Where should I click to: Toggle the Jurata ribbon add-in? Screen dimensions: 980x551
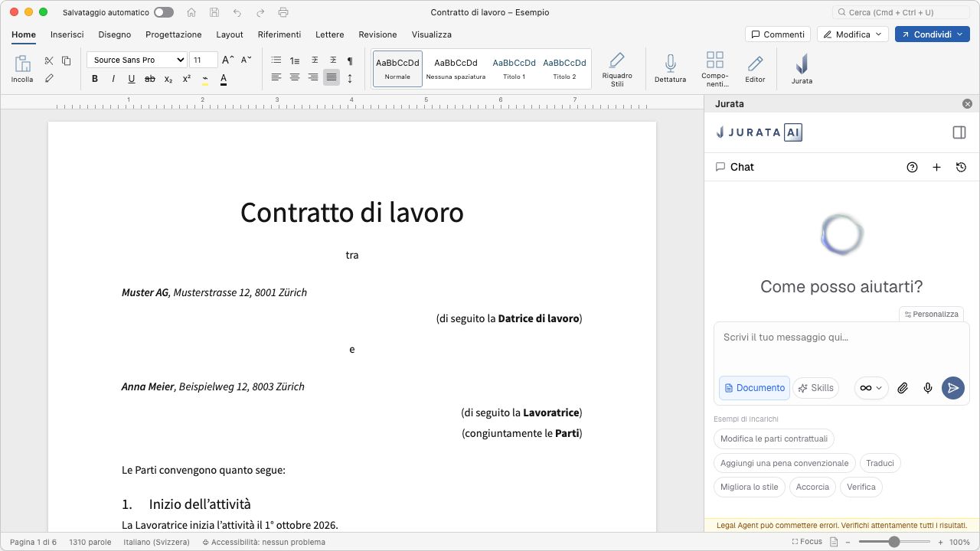802,69
